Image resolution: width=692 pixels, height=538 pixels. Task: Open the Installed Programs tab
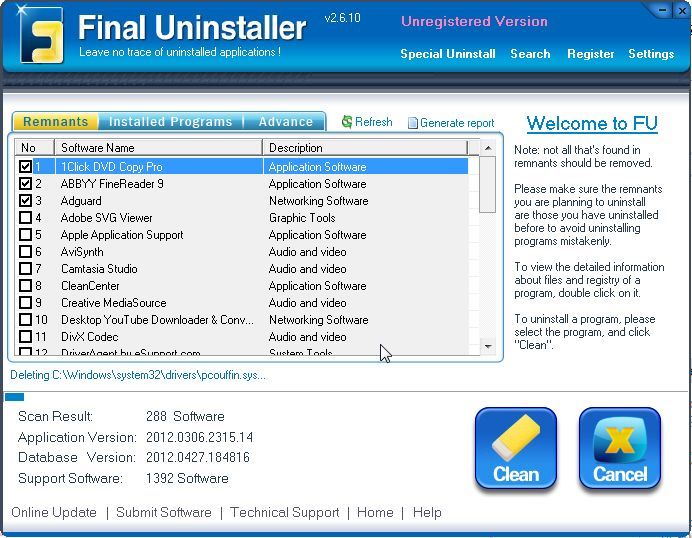[x=170, y=121]
